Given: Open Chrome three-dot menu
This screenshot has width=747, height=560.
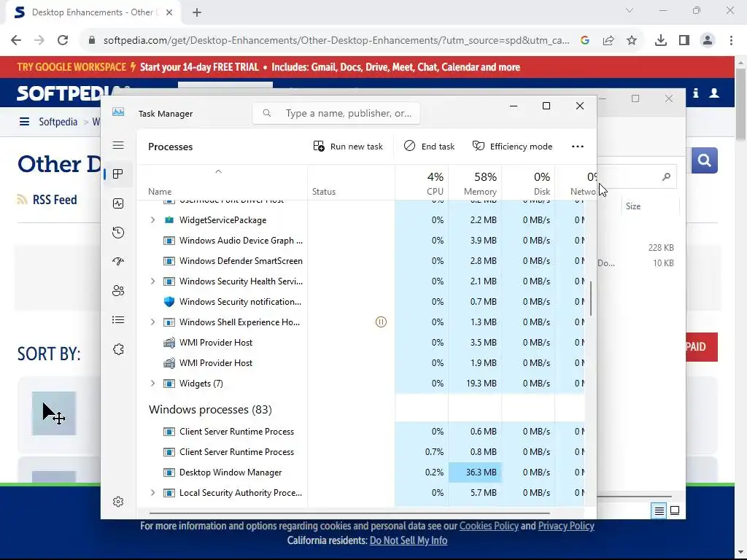Looking at the screenshot, I should (731, 41).
